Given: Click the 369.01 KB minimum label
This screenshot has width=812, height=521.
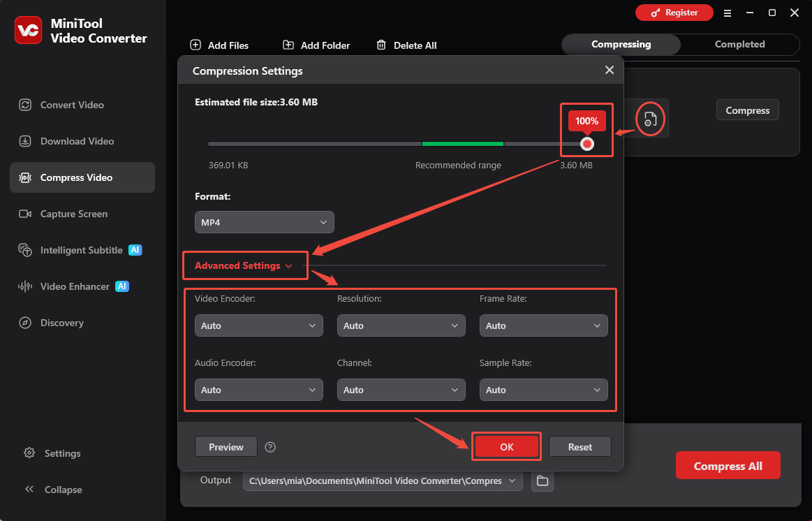Looking at the screenshot, I should coord(228,166).
